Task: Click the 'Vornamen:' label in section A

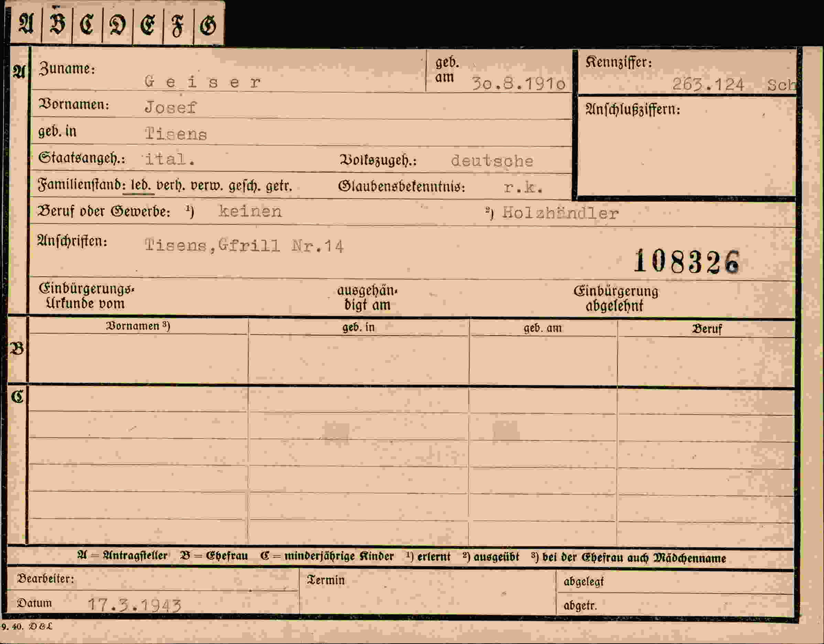Action: 74,104
